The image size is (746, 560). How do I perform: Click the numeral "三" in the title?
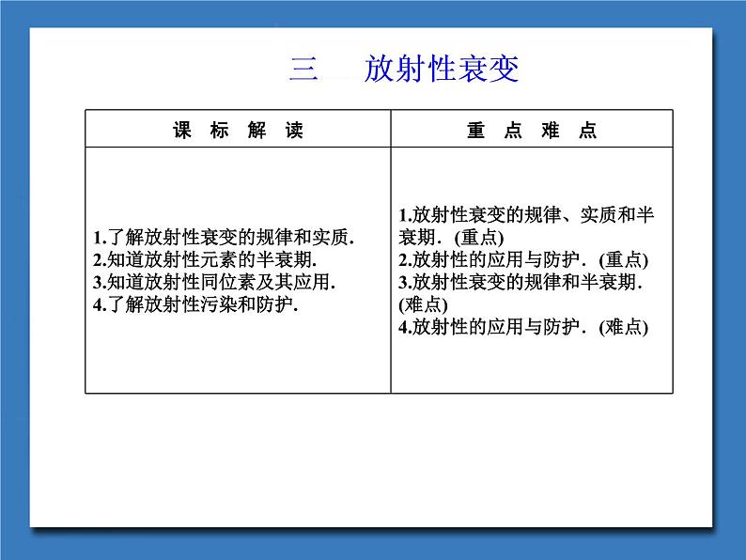coord(303,70)
